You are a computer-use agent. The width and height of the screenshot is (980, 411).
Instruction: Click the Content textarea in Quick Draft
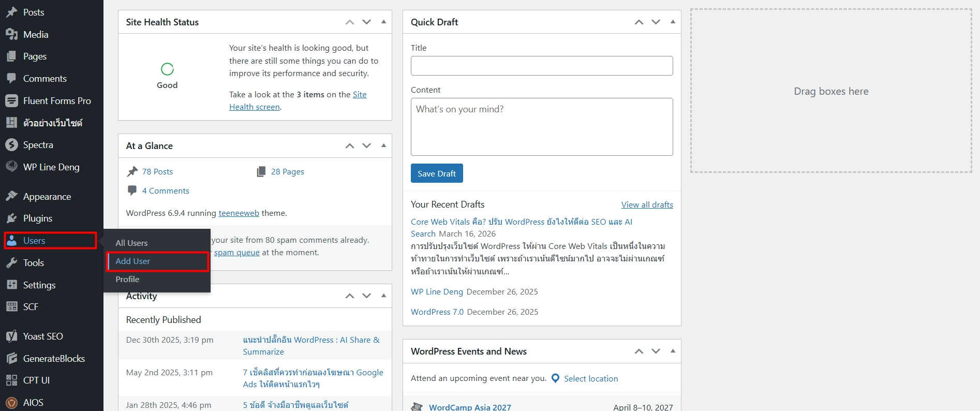coord(542,127)
